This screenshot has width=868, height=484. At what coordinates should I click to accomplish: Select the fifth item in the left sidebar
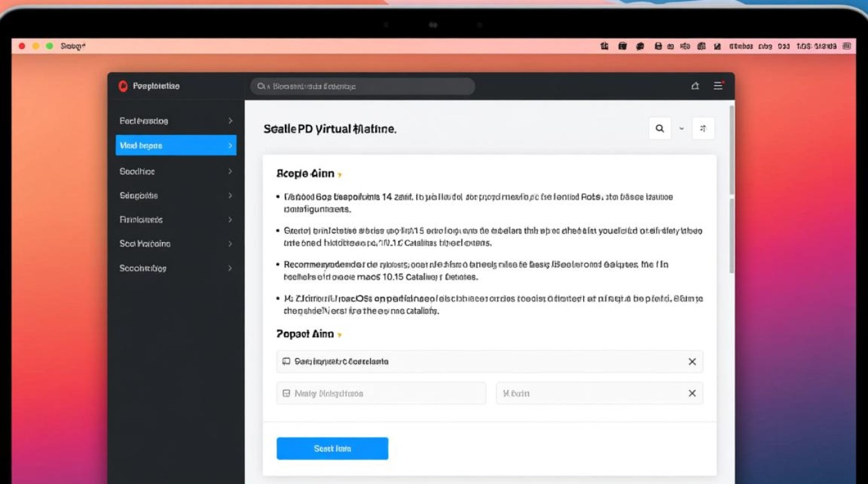point(176,220)
